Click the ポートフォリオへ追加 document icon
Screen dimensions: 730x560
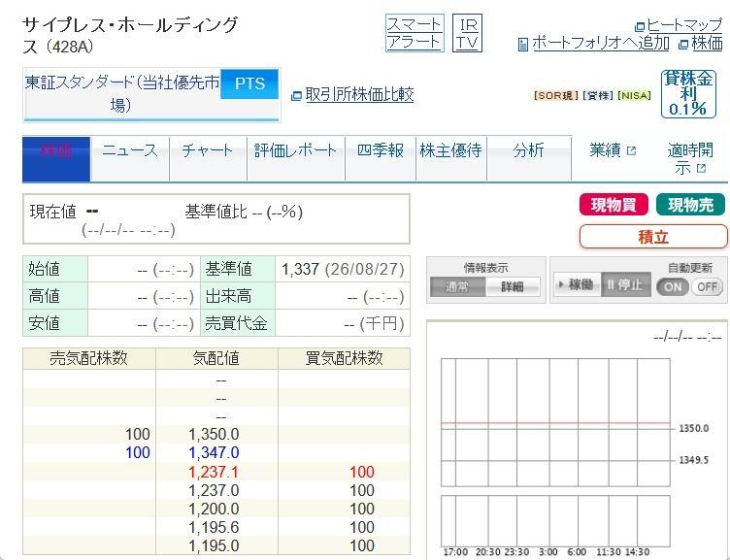point(523,45)
